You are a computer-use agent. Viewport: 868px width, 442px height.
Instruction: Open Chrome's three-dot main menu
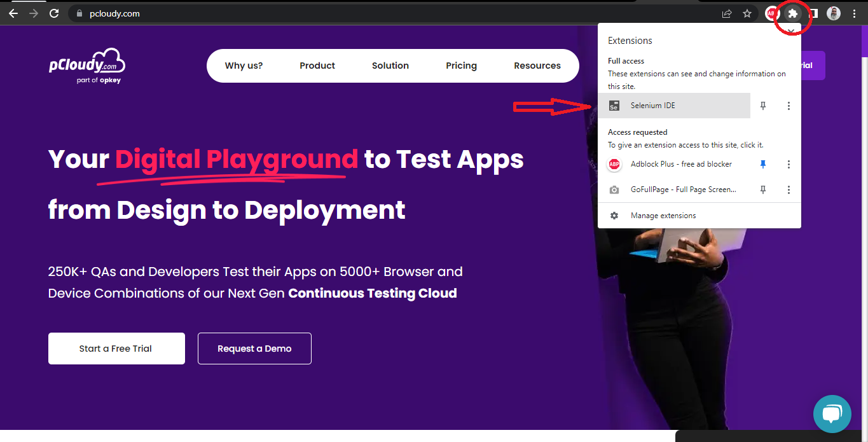tap(855, 13)
